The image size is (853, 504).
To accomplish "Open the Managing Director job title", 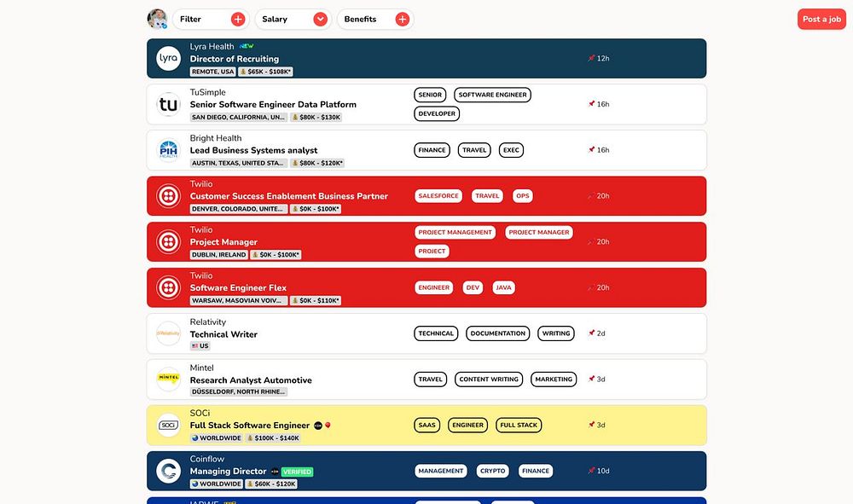I will coord(228,471).
